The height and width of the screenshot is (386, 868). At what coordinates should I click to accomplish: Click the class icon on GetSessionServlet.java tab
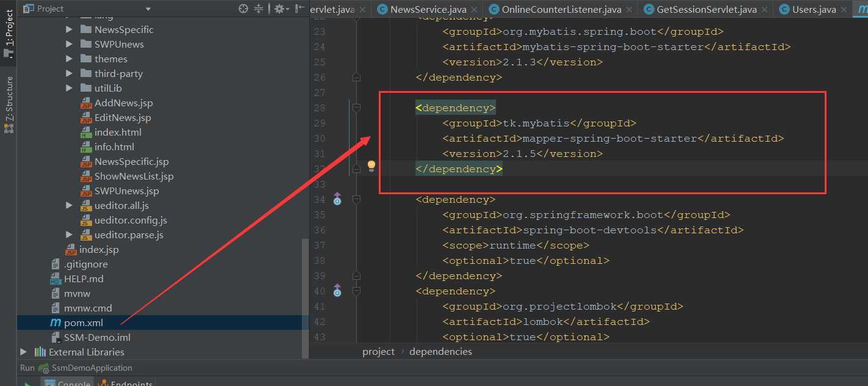[x=649, y=9]
